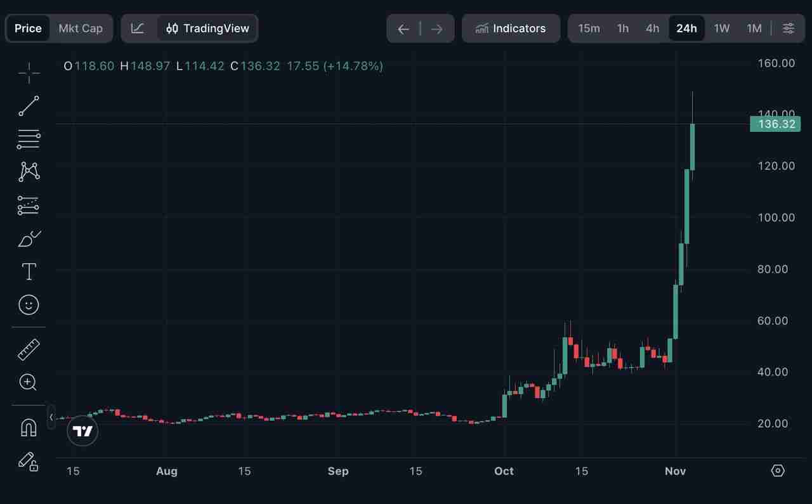Open chart settings via the gear icon
This screenshot has height=504, width=812.
tap(778, 470)
